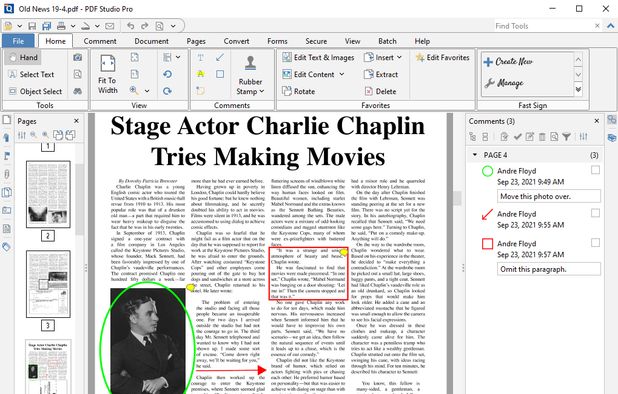Screen dimensions: 618x394
Task: Click the Scan icon in quick access toolbar
Action: point(86,26)
